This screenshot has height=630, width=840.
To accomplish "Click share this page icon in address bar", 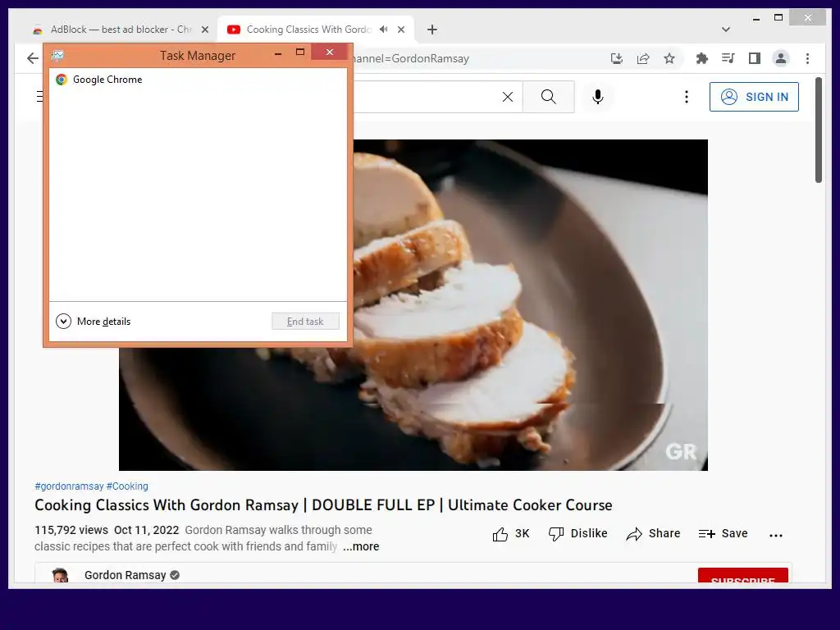I will click(x=643, y=58).
